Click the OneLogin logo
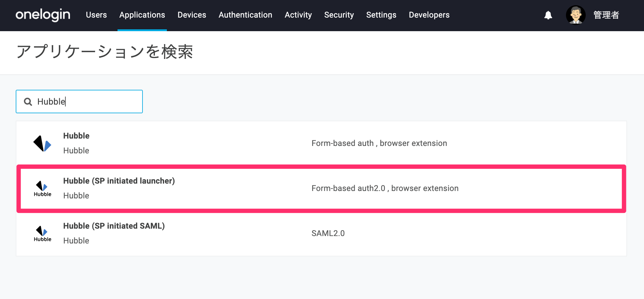 click(x=43, y=15)
